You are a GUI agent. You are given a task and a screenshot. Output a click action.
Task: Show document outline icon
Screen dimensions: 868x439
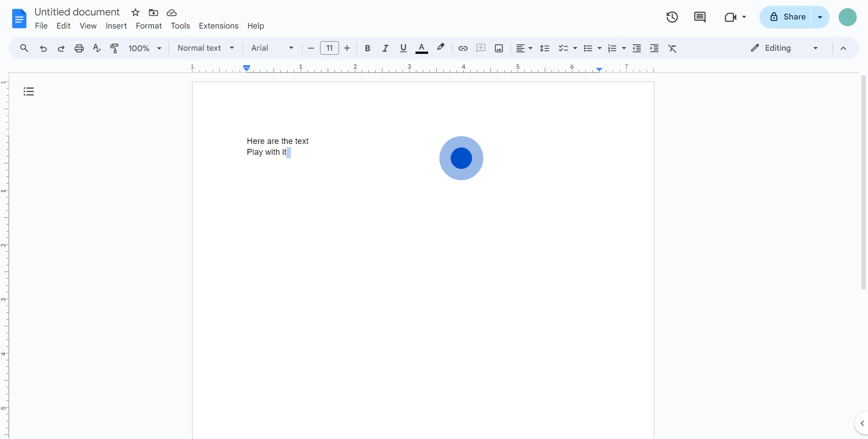[29, 92]
